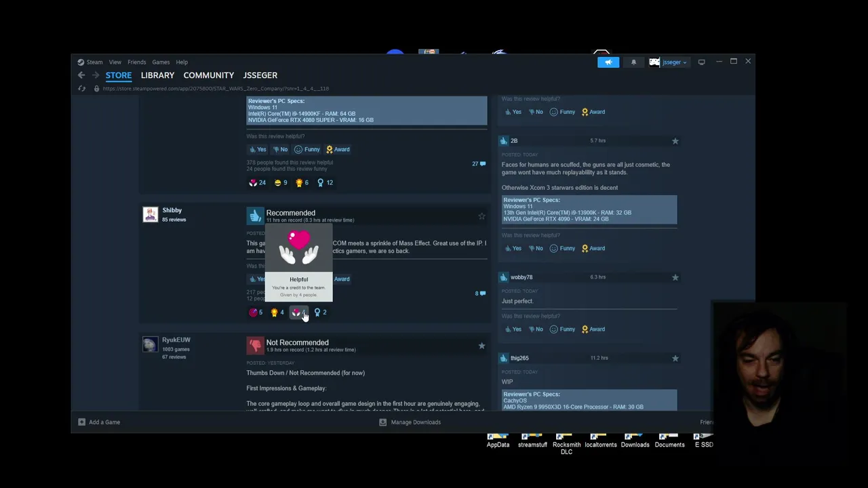Open the Steam menu
The width and height of the screenshot is (868, 488).
coord(90,62)
